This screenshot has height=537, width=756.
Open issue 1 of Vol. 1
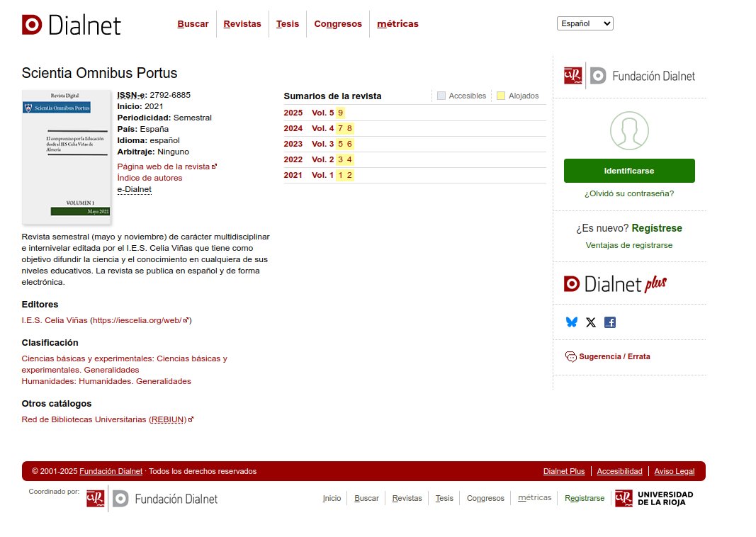[x=340, y=175]
